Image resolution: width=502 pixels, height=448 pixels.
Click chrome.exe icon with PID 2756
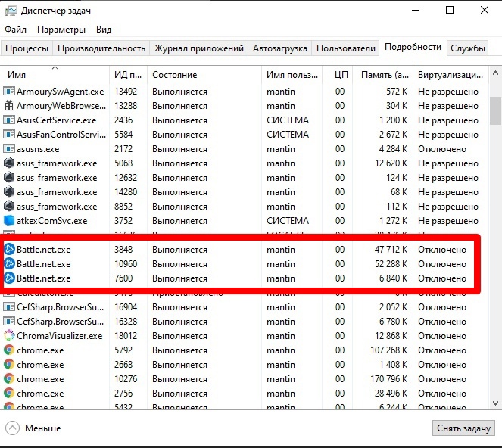coord(9,394)
